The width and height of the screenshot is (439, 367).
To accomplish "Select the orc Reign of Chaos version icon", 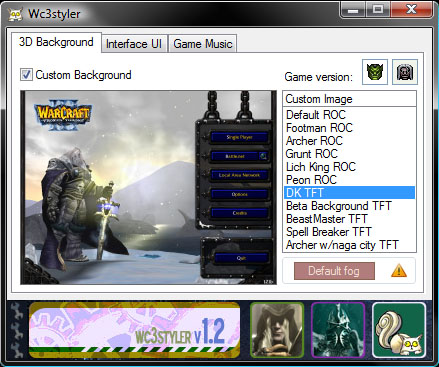I will click(x=375, y=72).
